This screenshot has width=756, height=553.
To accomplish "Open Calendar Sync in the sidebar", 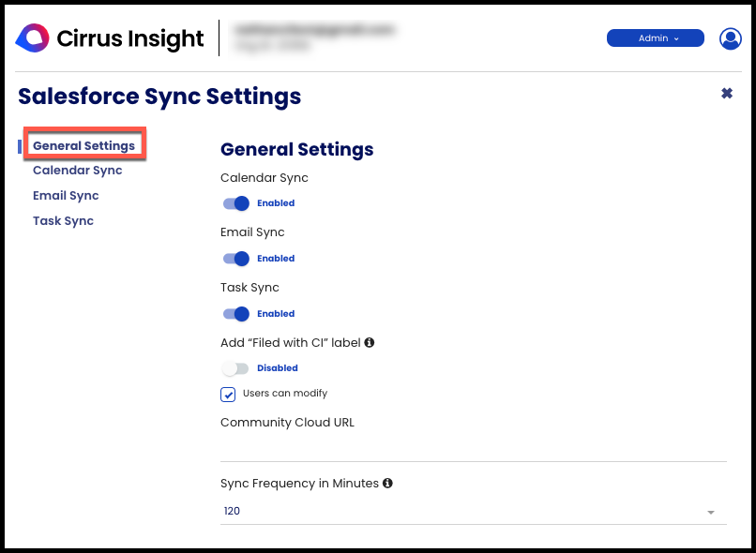I will 77,171.
